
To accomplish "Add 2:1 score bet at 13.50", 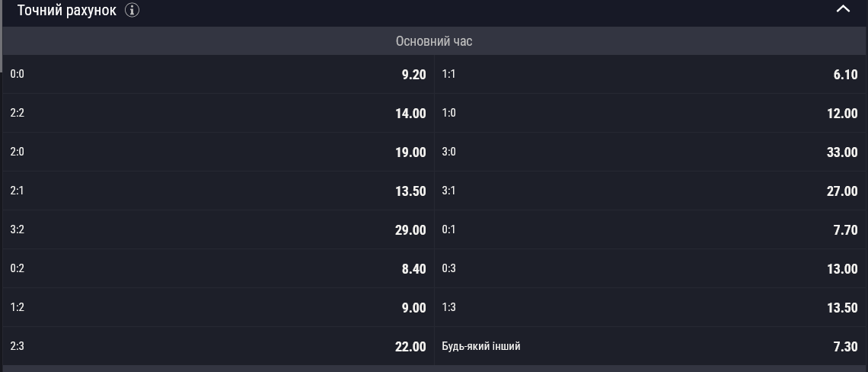I will coord(218,191).
